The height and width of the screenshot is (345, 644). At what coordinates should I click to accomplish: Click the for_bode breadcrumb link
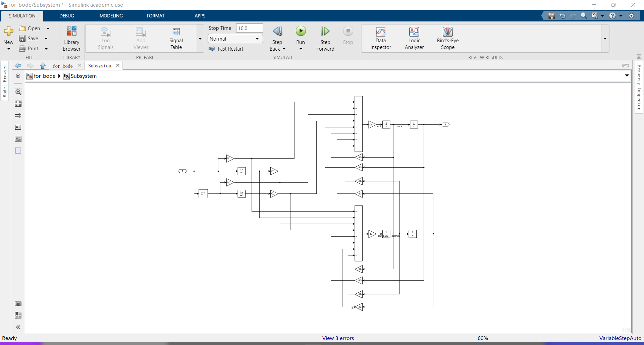click(x=45, y=76)
